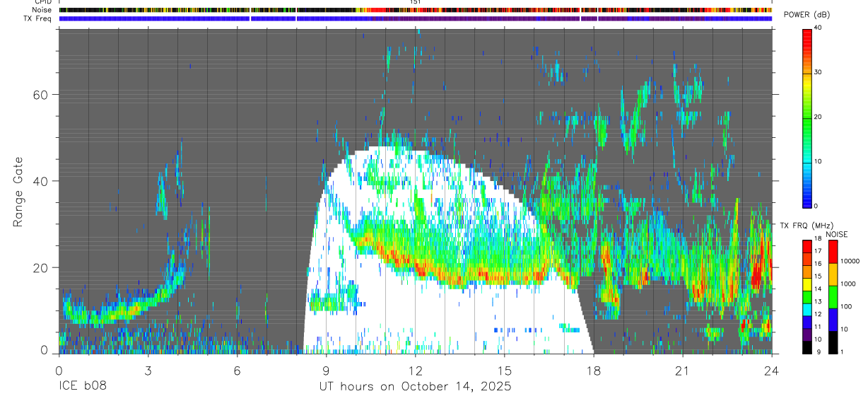Click the 3 tick label on UT hours axis
Viewport: 868px width, 401px height.
tap(148, 371)
